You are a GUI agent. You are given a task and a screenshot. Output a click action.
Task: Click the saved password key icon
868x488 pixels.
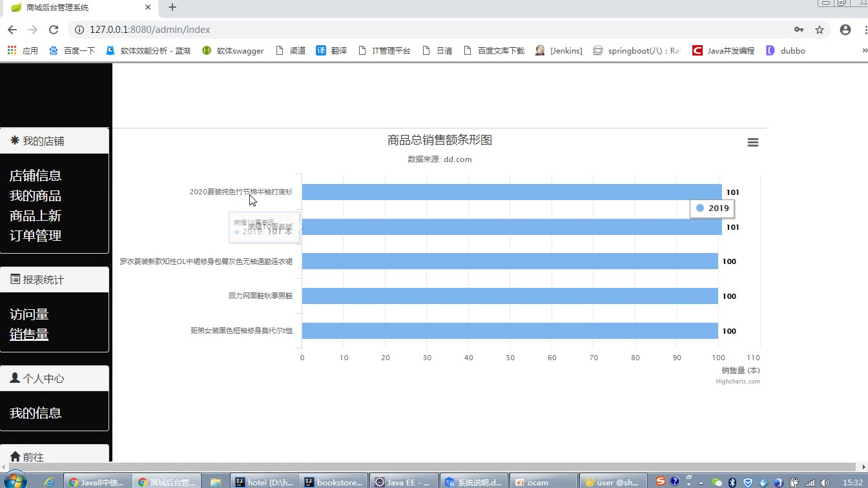pyautogui.click(x=799, y=30)
